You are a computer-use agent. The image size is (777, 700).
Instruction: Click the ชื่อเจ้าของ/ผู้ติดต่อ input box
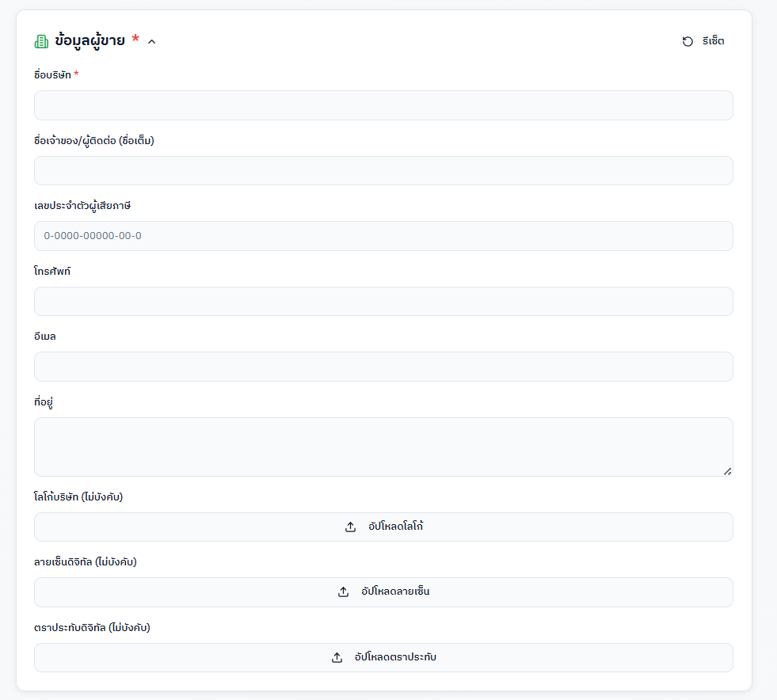point(383,170)
